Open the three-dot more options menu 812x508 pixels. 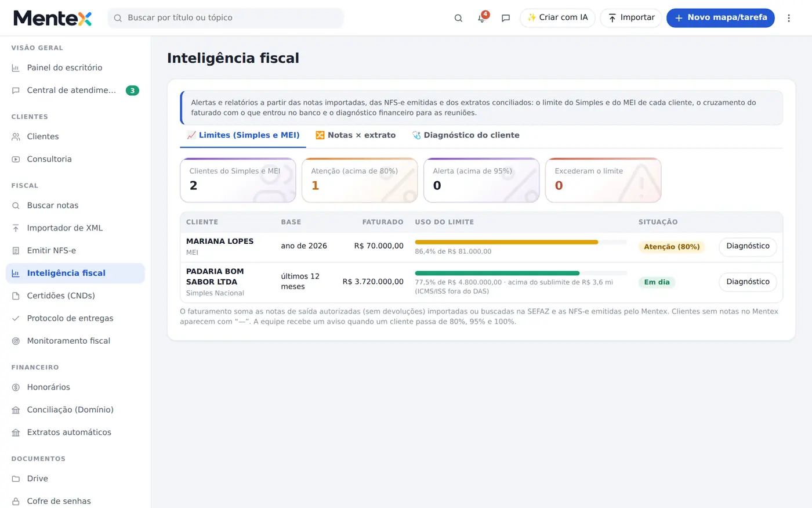coord(789,18)
